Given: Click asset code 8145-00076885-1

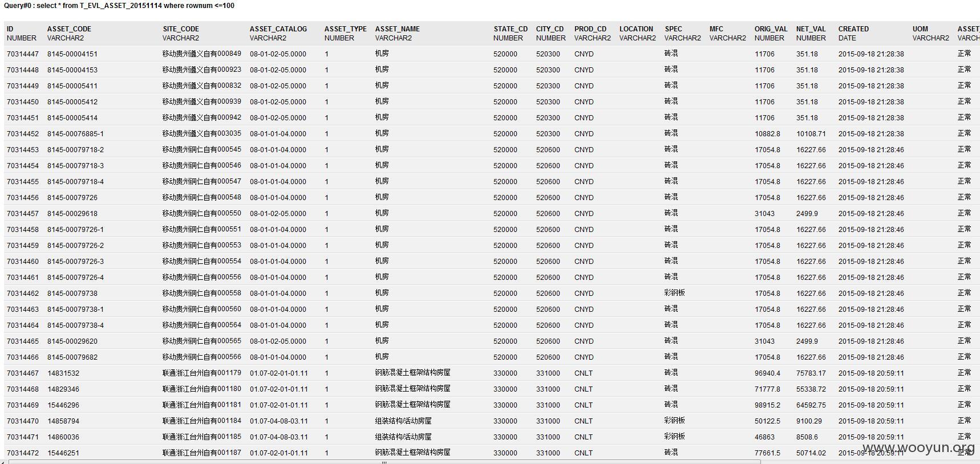Looking at the screenshot, I should tap(75, 134).
